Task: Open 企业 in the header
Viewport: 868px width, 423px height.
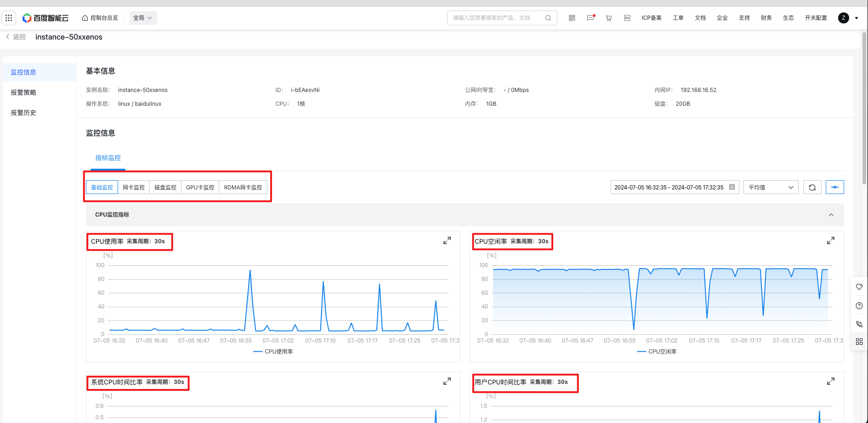Action: [722, 18]
